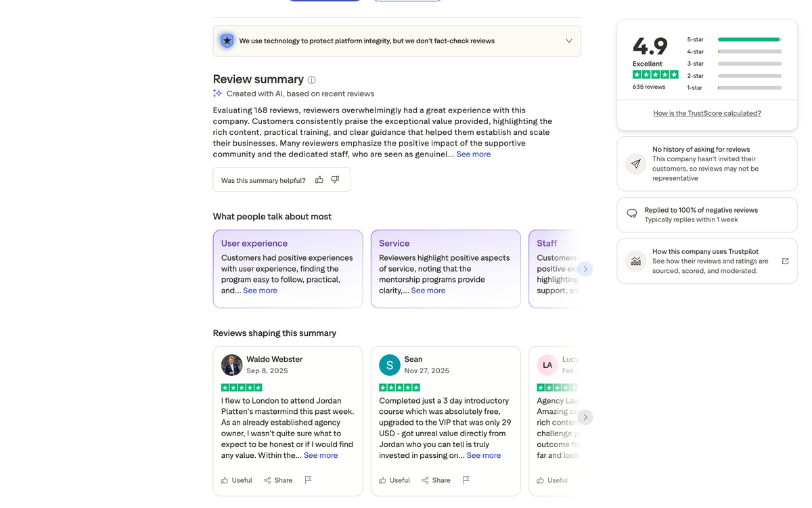Click the reply speech bubble icon

(x=632, y=213)
